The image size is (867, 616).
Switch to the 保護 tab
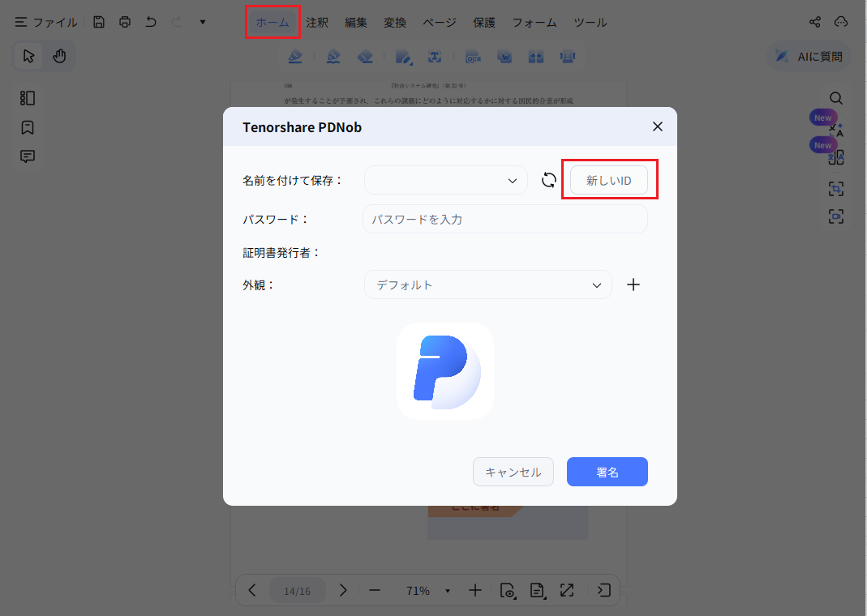[484, 23]
